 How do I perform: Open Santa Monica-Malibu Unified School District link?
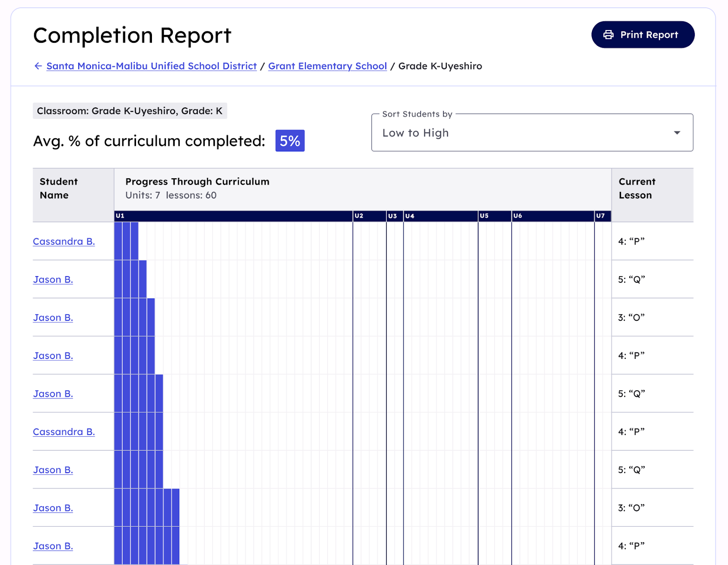coord(152,66)
